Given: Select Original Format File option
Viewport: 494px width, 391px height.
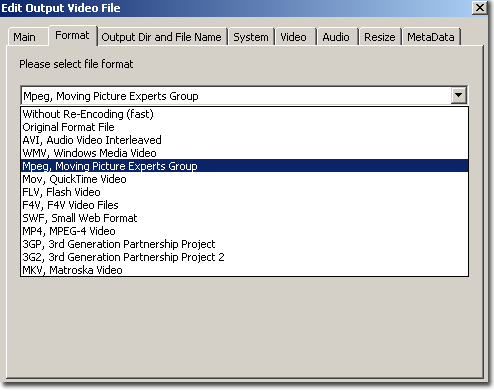Looking at the screenshot, I should click(x=245, y=127).
